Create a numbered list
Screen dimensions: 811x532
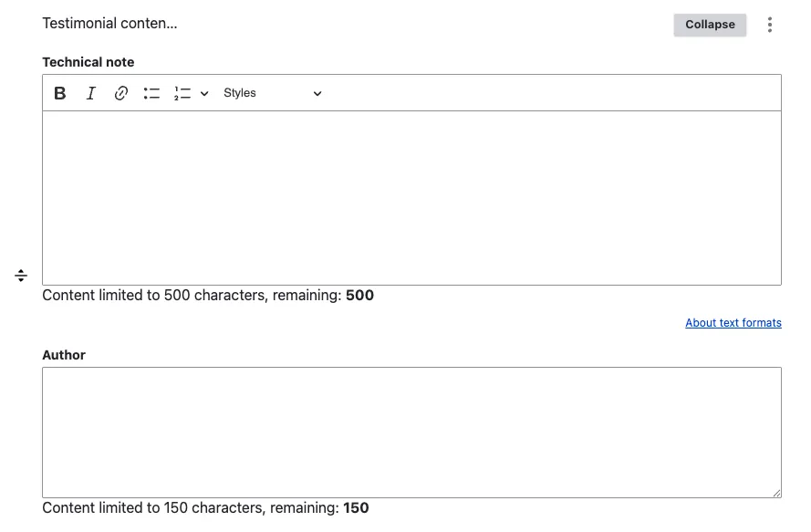[x=182, y=93]
